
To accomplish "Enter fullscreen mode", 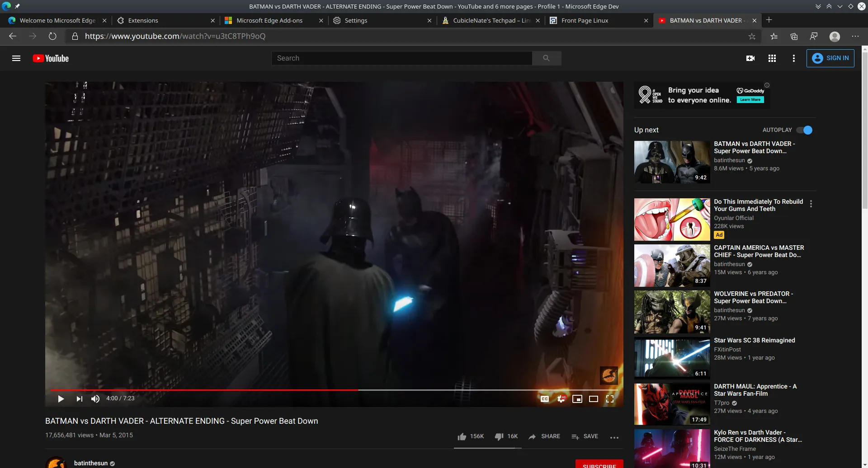I will tap(610, 399).
